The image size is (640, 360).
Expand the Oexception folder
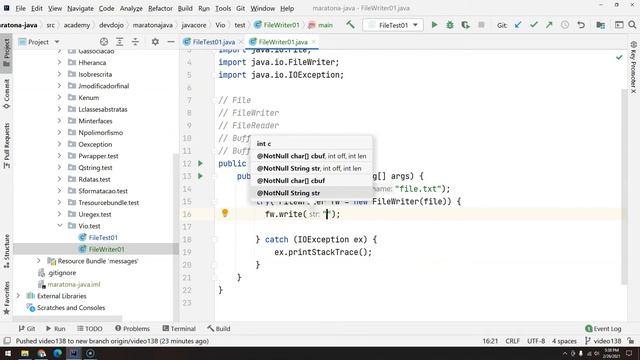click(60, 144)
